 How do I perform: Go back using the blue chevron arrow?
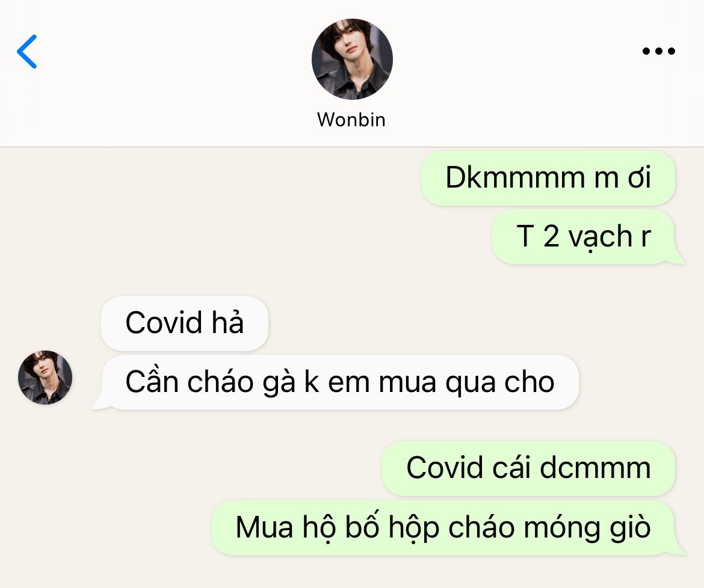pyautogui.click(x=27, y=52)
